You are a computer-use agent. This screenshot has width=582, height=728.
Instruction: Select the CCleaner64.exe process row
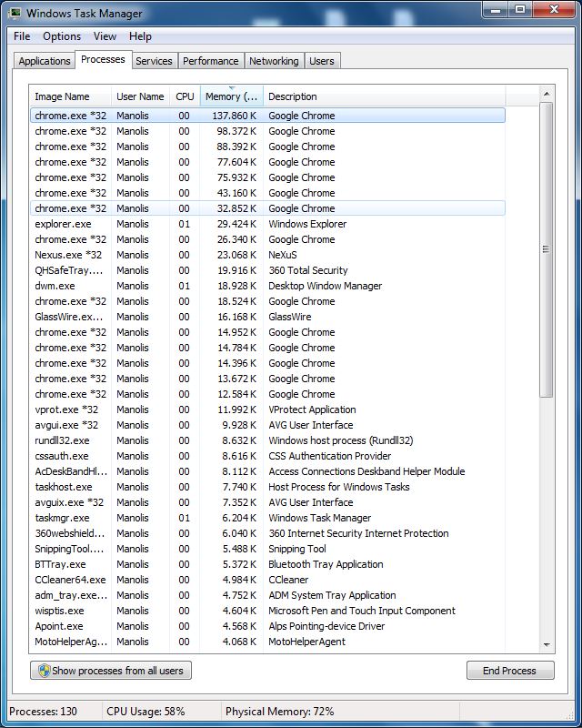point(70,580)
